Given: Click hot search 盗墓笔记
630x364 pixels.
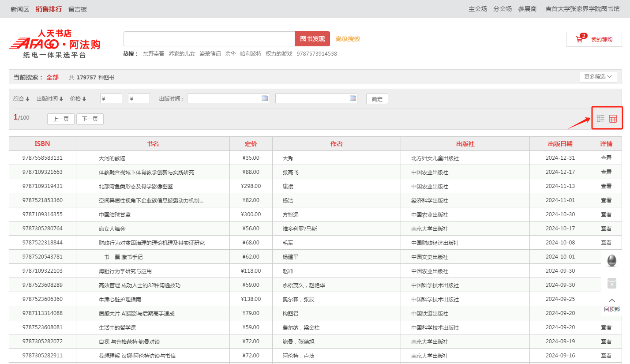Looking at the screenshot, I should 210,54.
